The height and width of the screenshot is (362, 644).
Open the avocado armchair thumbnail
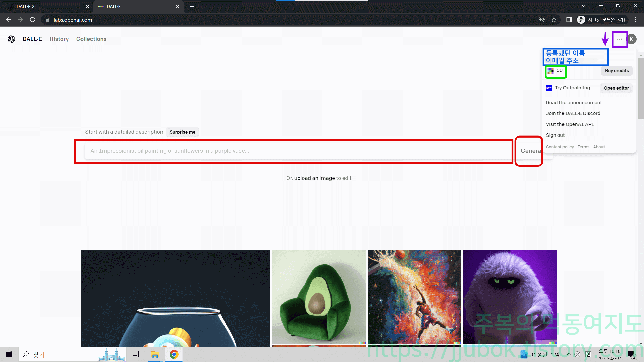pos(319,297)
